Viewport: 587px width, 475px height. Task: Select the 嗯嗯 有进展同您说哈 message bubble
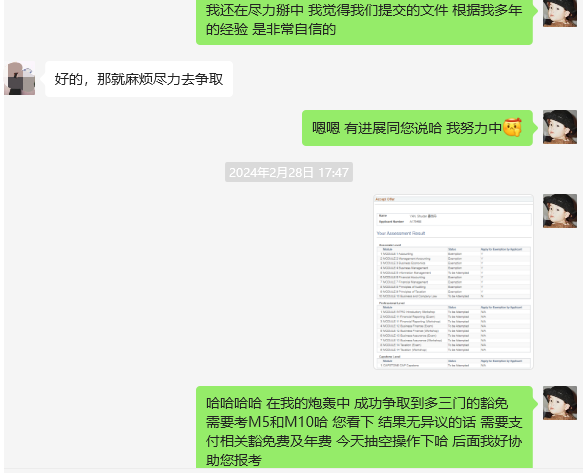click(417, 128)
